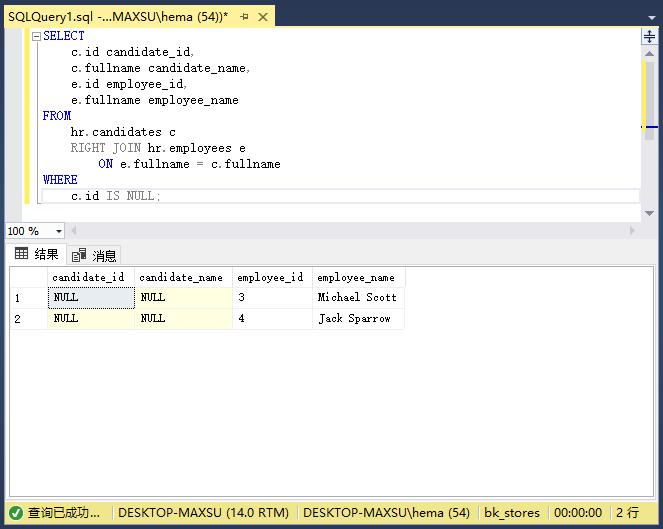The height and width of the screenshot is (529, 663).
Task: Click the DESKTOP-MAXSU\hema (54) status entry
Action: pos(386,513)
